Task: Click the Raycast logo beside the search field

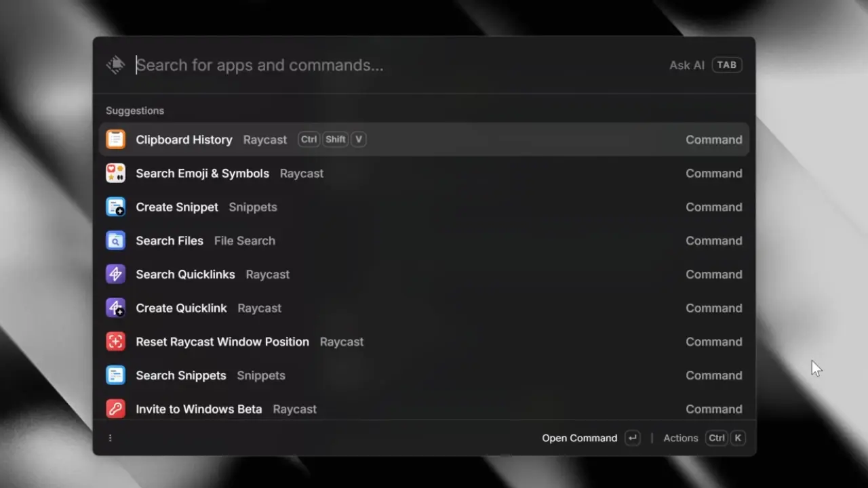Action: click(115, 64)
